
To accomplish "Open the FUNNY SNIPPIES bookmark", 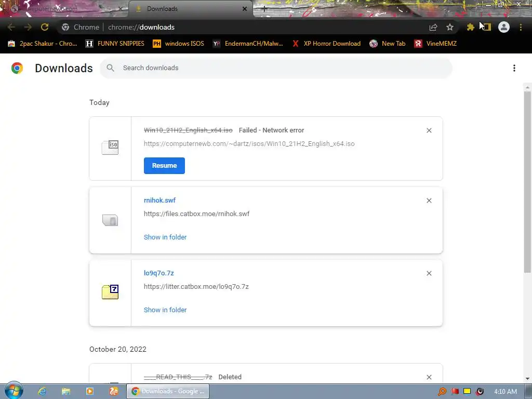I will 115,44.
